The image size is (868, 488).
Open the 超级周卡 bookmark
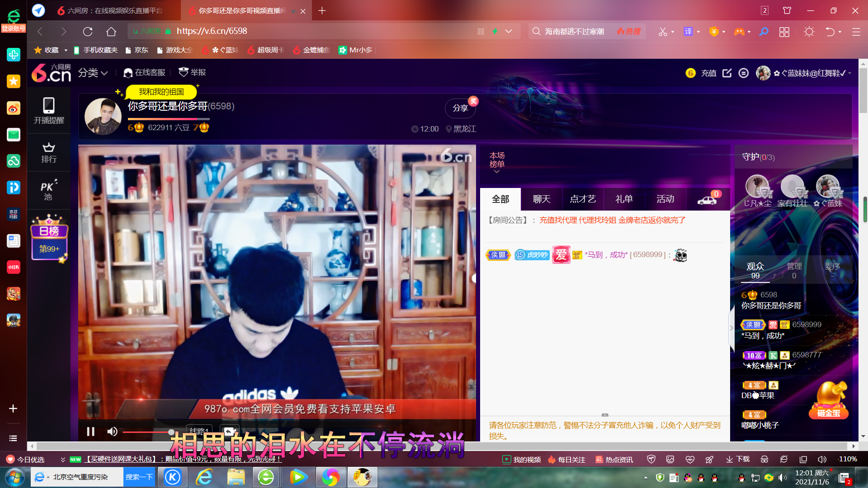266,50
